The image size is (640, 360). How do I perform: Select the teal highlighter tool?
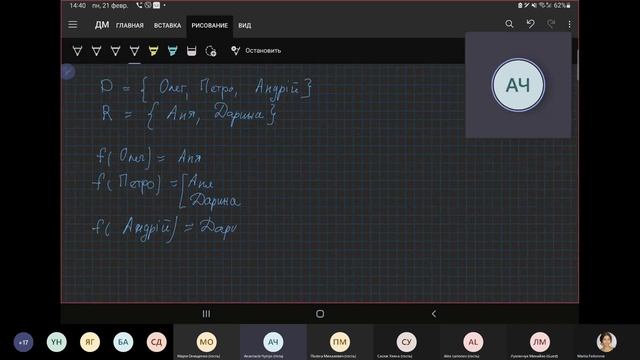click(x=172, y=51)
